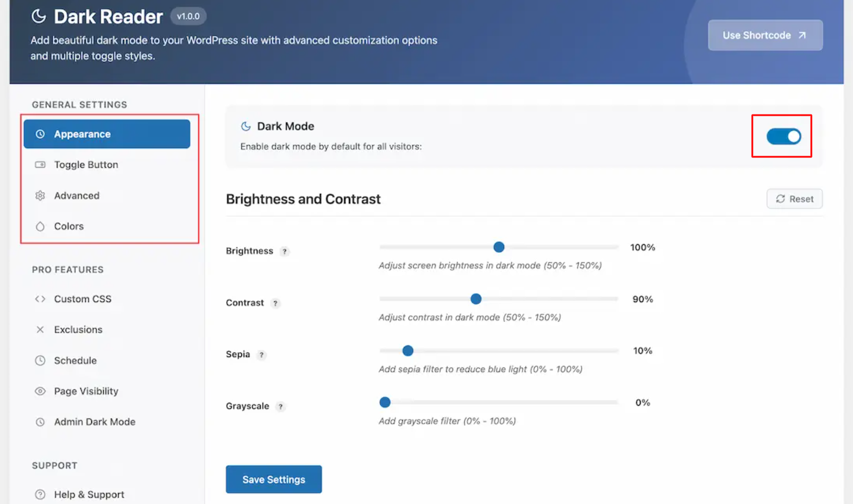Image resolution: width=853 pixels, height=504 pixels.
Task: Reset Brightness and Contrast settings
Action: coord(794,198)
